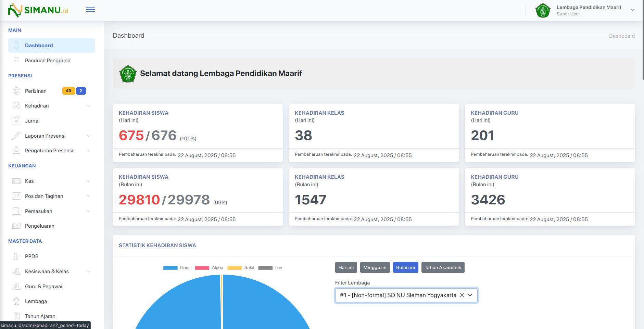This screenshot has height=329, width=644.
Task: Click the Dashboard breadcrumb link
Action: 622,36
